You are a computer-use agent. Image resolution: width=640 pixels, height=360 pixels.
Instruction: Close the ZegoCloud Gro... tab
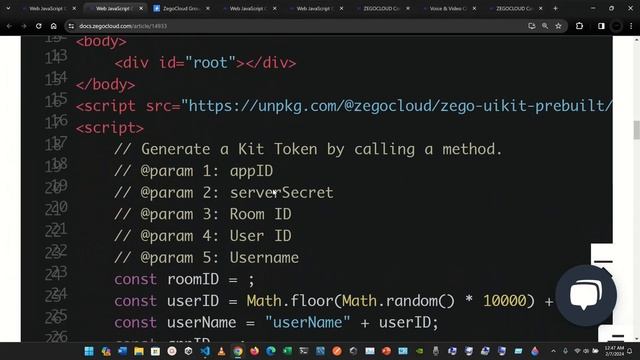click(208, 8)
